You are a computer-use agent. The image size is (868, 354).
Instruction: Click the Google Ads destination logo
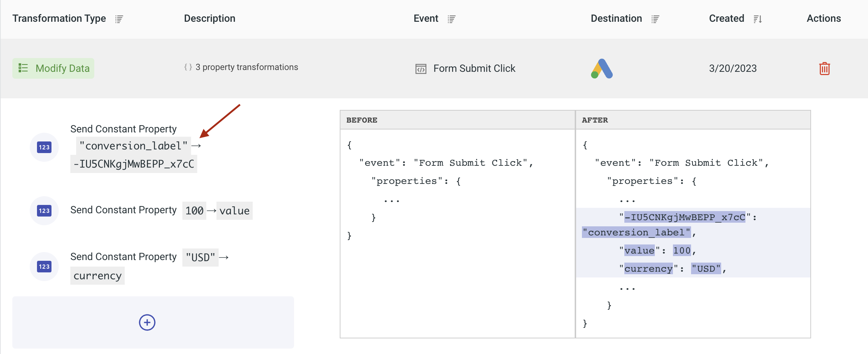click(602, 69)
